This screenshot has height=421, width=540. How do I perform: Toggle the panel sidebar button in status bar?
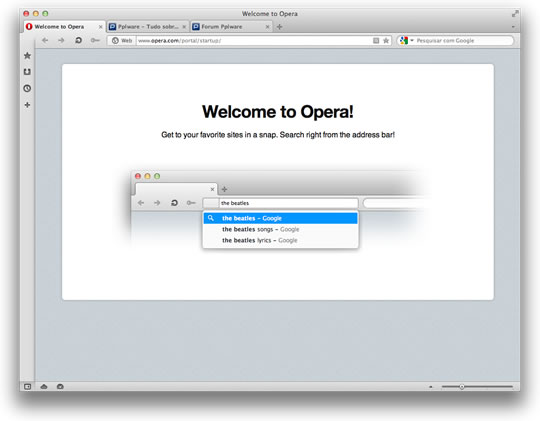28,387
